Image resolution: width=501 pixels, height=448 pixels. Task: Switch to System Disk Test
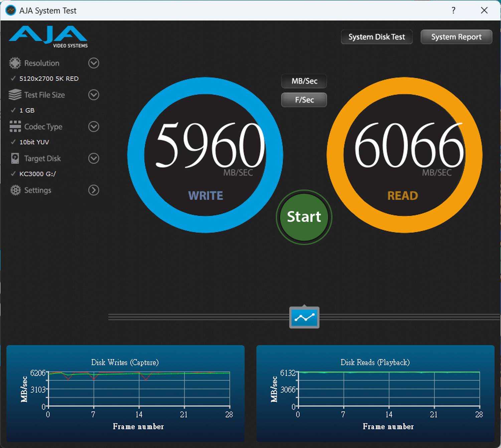376,37
